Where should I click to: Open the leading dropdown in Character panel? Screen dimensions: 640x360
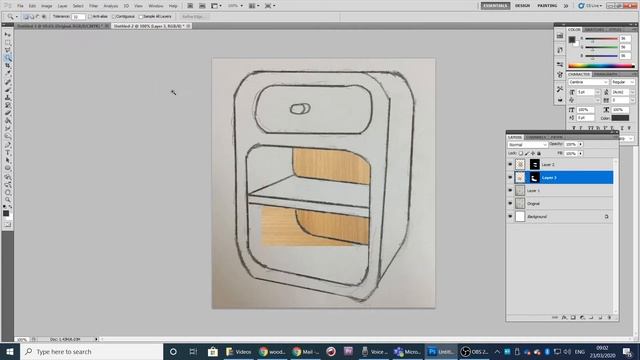coord(632,92)
